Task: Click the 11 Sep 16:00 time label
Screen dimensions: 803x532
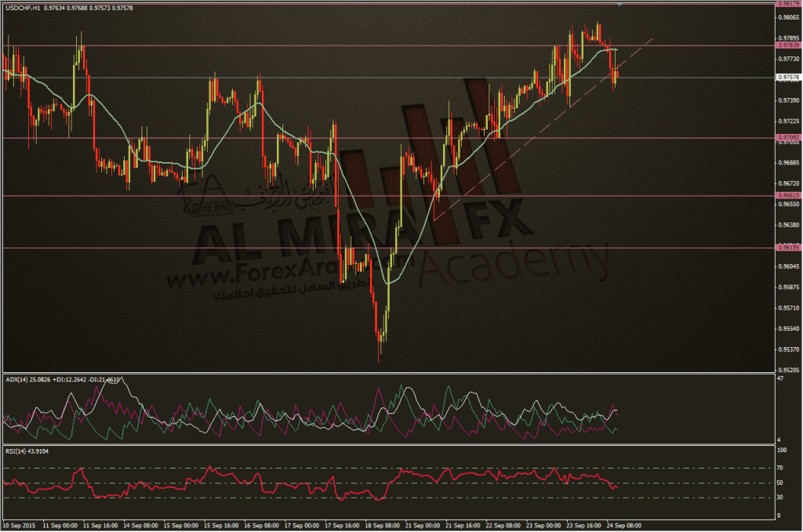Action: tap(100, 526)
